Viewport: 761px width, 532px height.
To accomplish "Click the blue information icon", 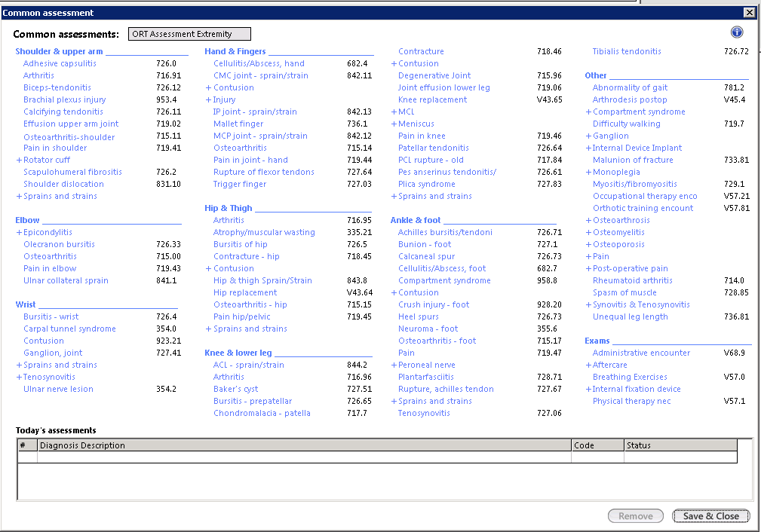I will coord(736,32).
